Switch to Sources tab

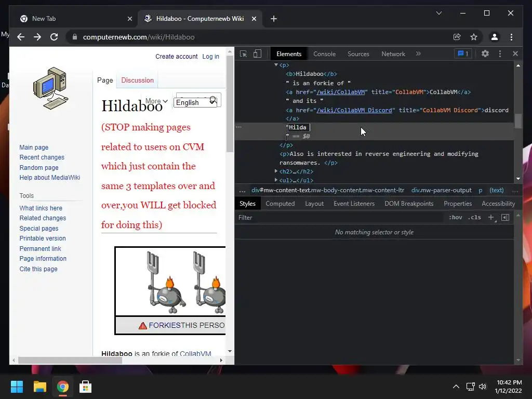(x=358, y=54)
